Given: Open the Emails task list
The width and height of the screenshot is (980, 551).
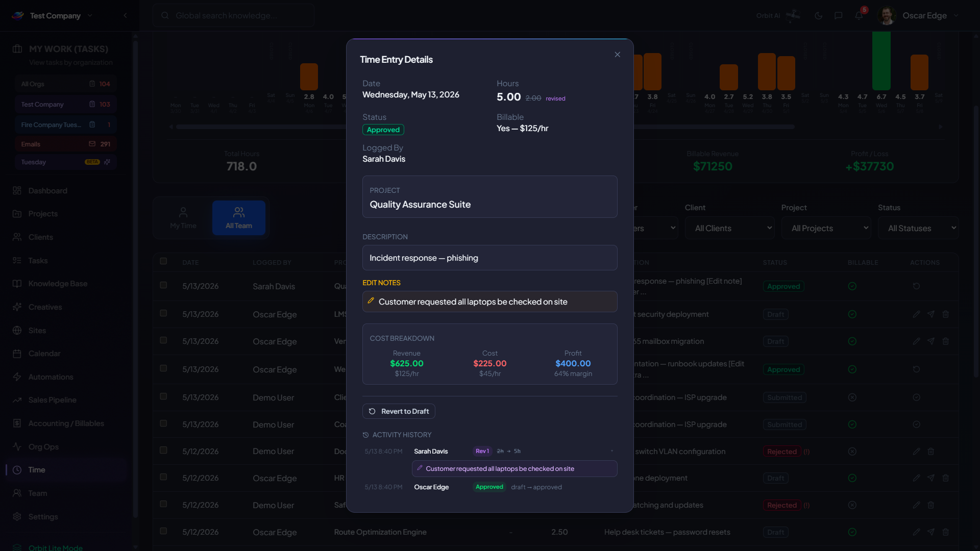Looking at the screenshot, I should click(x=65, y=144).
